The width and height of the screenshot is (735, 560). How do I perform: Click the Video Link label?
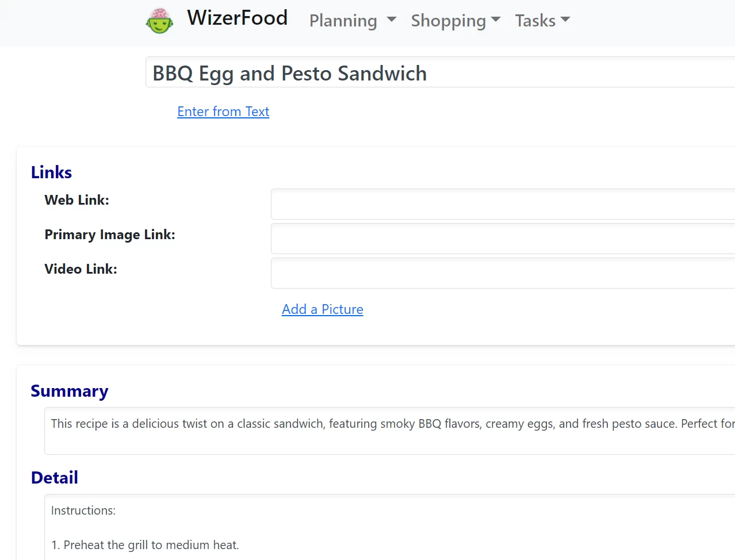point(81,269)
